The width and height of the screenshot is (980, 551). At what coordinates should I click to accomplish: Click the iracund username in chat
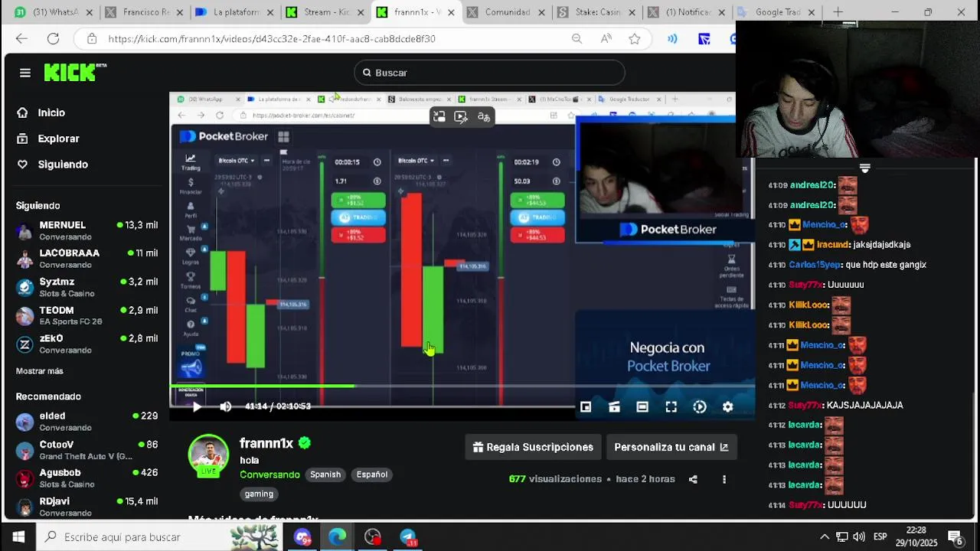click(x=831, y=245)
